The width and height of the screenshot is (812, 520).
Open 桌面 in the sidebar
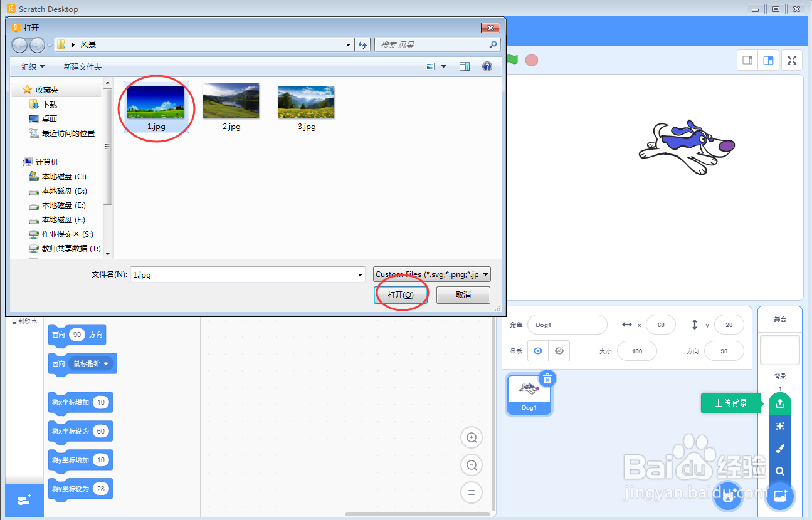(50, 119)
